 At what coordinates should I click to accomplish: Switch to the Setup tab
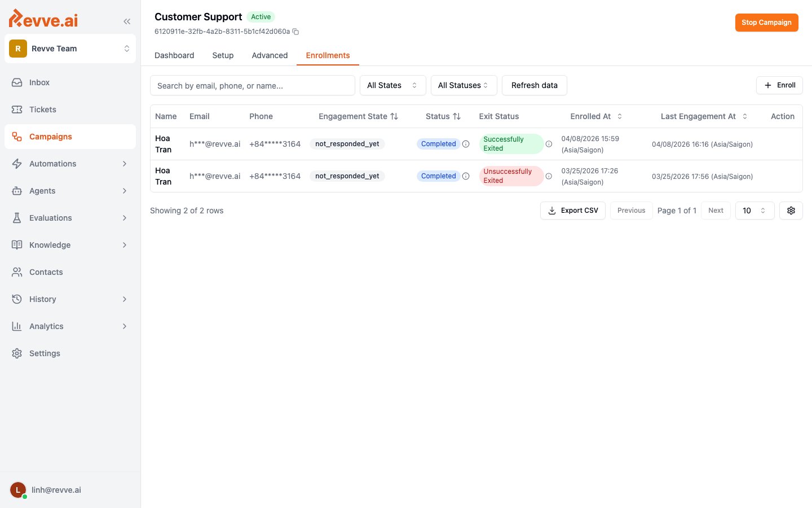coord(223,55)
